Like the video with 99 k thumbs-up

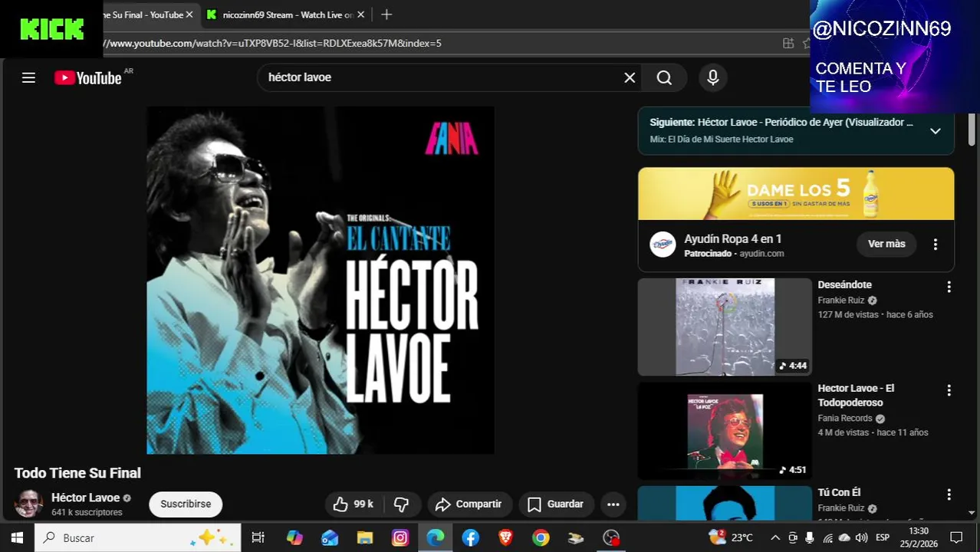(x=354, y=504)
